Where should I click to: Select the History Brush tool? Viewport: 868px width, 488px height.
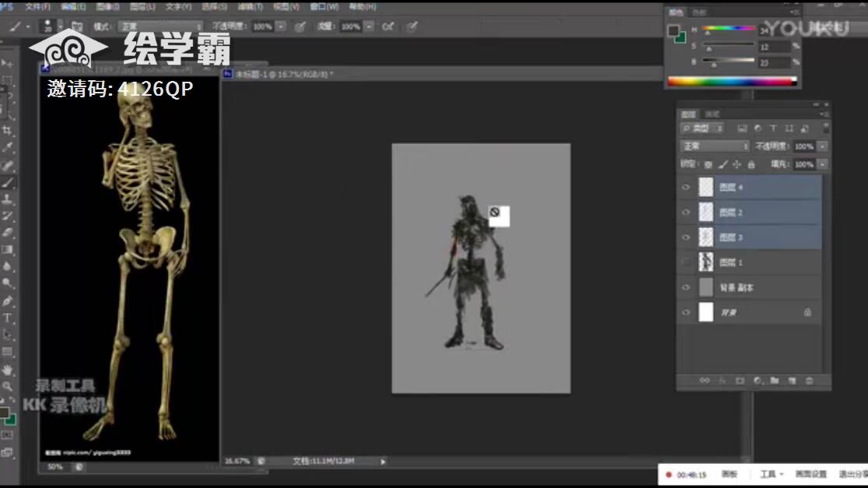7,216
